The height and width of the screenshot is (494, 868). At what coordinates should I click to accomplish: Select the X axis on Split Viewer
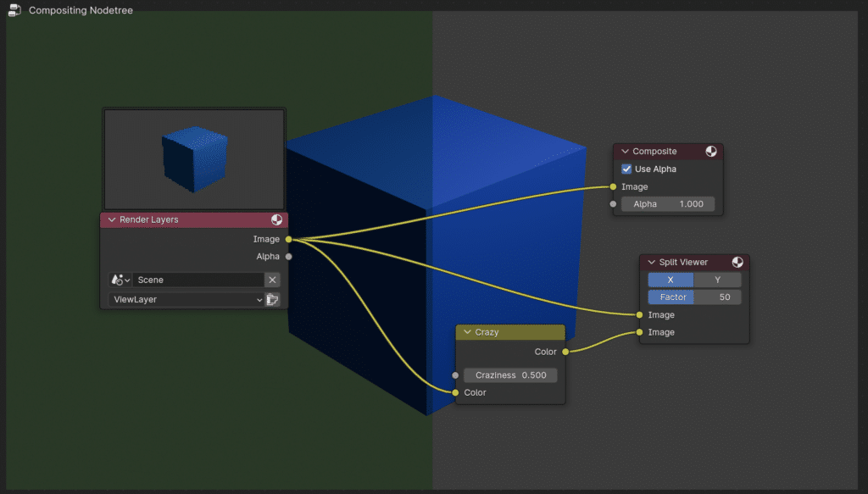coord(670,280)
